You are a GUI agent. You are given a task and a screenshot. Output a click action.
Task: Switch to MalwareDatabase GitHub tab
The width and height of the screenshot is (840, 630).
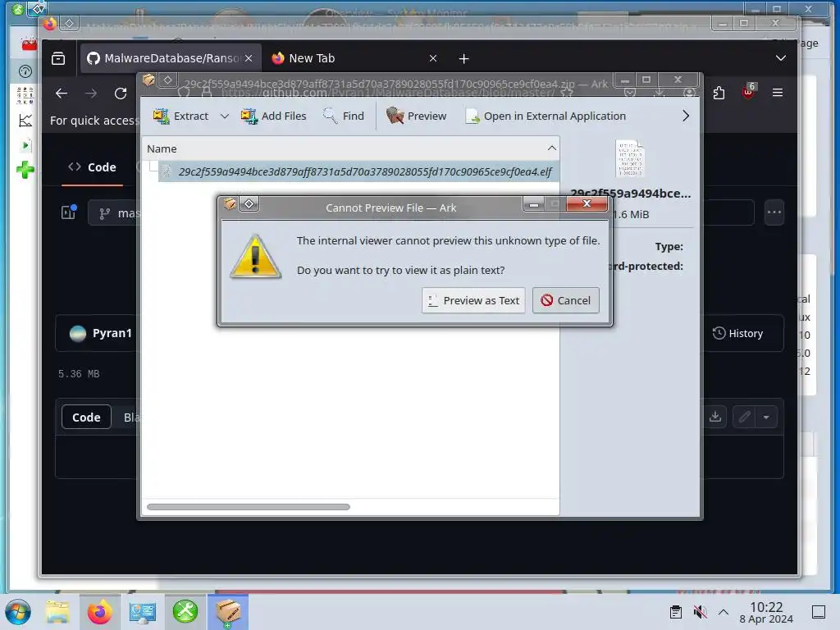[x=171, y=58]
